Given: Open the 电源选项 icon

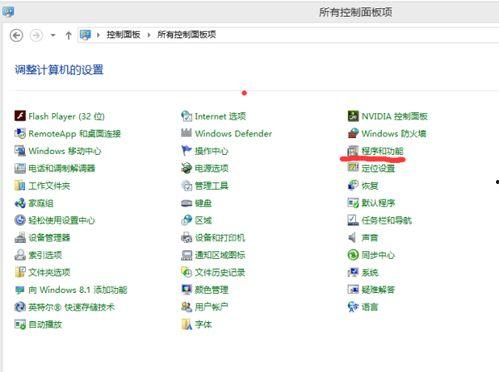Looking at the screenshot, I should pyautogui.click(x=186, y=168).
